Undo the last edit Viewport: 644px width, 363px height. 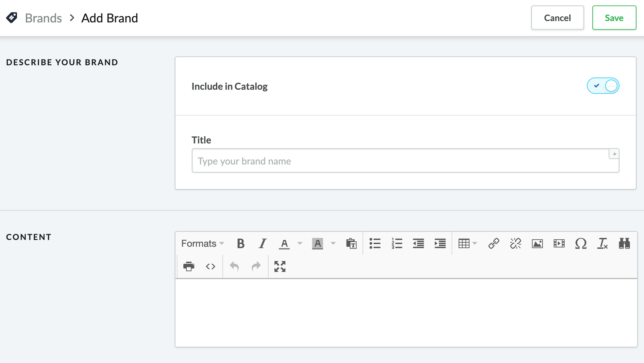234,266
